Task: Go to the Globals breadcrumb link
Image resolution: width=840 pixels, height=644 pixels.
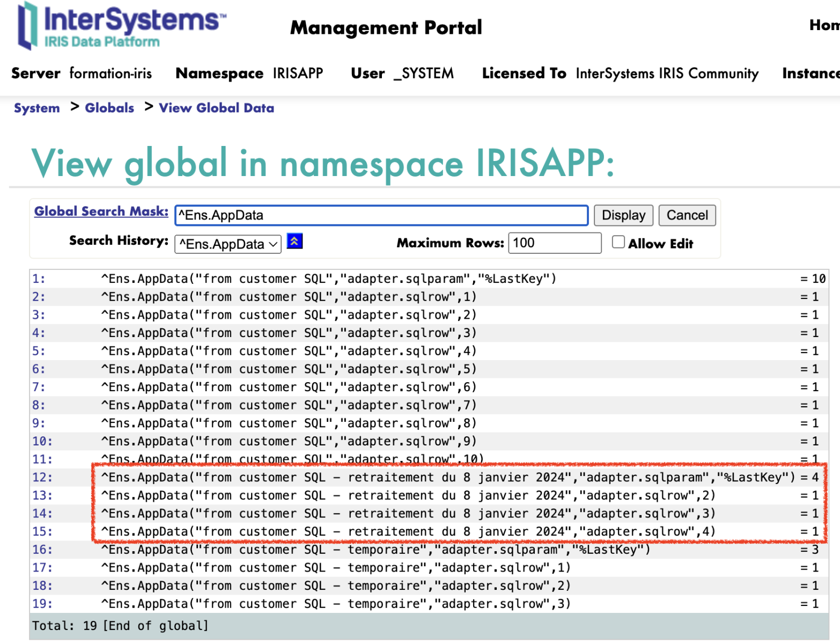Action: coord(109,108)
